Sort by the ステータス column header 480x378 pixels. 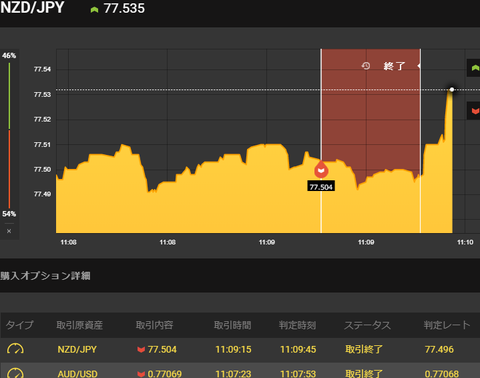coord(367,325)
